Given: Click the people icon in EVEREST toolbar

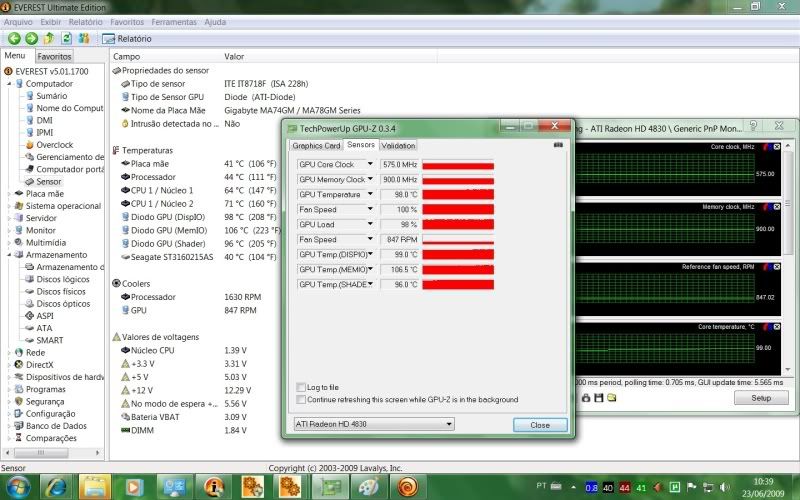Looking at the screenshot, I should tap(84, 38).
